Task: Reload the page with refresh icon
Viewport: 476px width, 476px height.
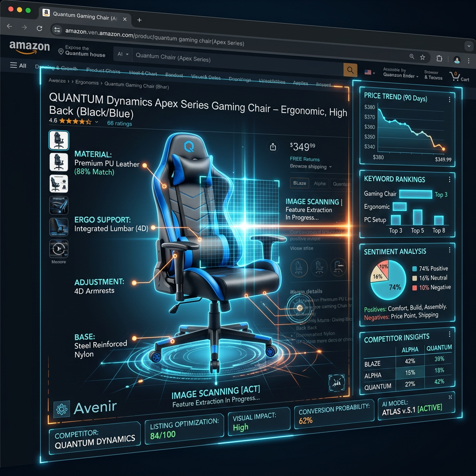Action: pos(40,28)
